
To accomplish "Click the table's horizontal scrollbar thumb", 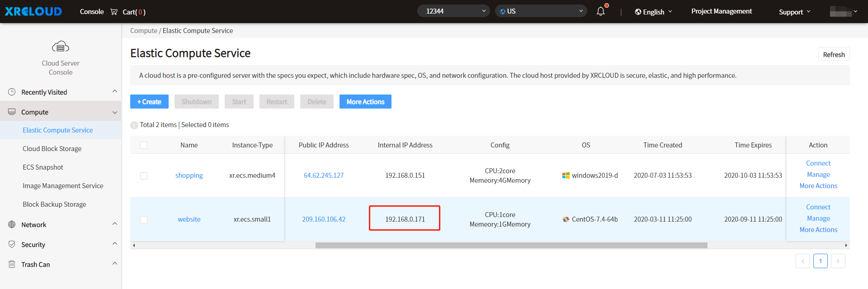I will pos(511,245).
